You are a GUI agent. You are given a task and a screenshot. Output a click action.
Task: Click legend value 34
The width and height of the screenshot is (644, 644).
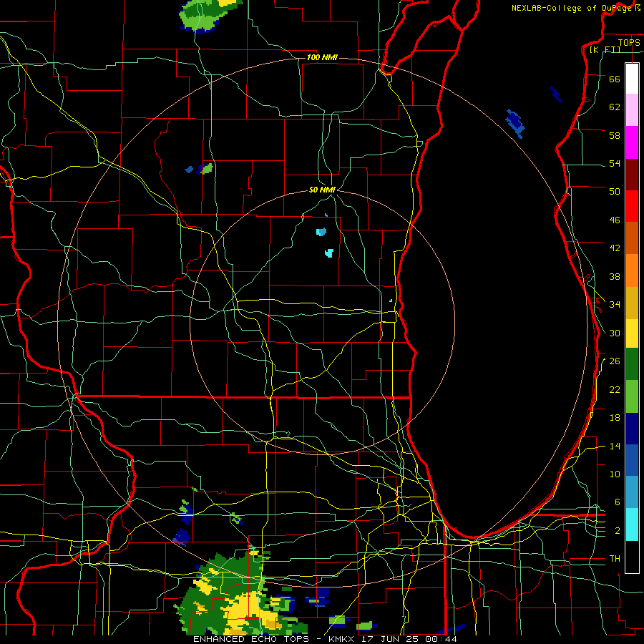pos(615,305)
